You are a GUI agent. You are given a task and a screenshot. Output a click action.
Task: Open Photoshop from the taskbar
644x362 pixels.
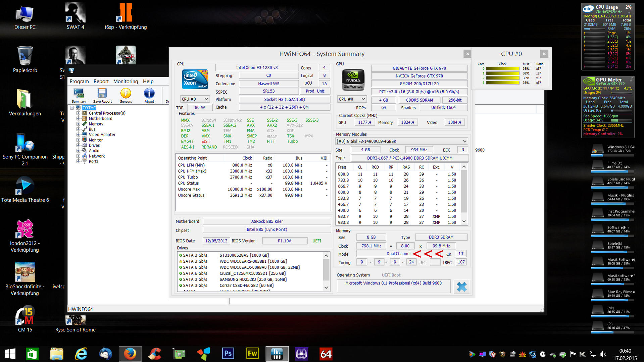[228, 354]
